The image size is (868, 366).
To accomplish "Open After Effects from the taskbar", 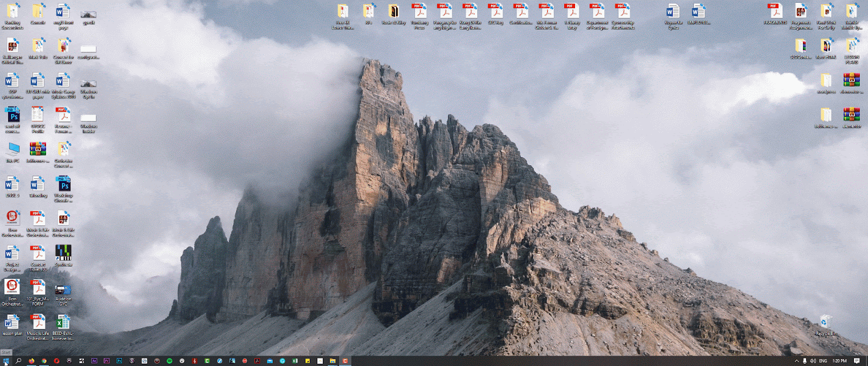I will (x=94, y=361).
